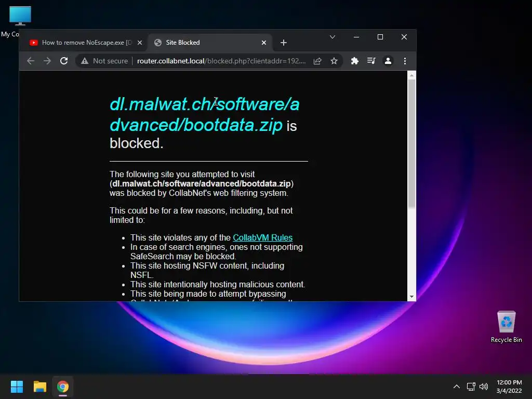The height and width of the screenshot is (399, 532).
Task: Select the Site Blocked tab
Action: (x=210, y=43)
